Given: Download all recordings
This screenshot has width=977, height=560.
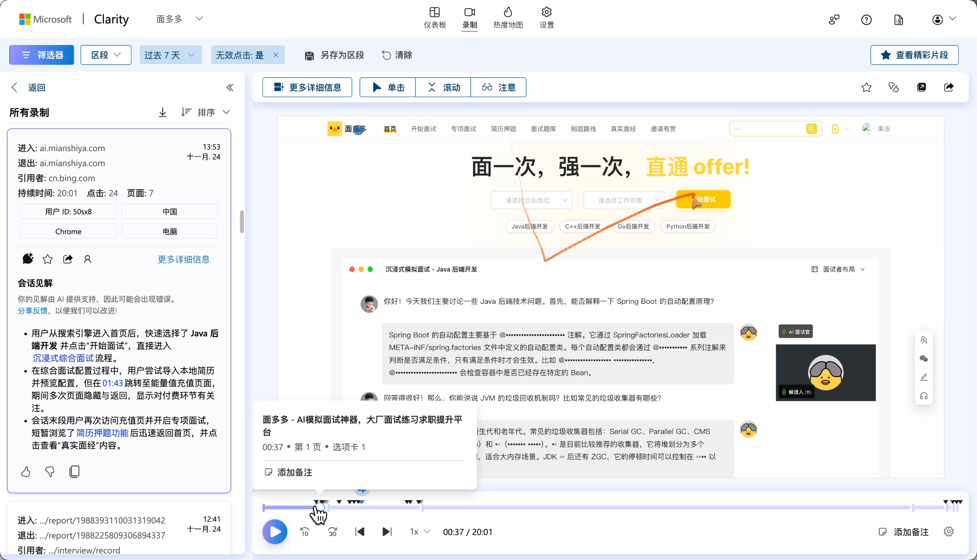Looking at the screenshot, I should click(163, 112).
